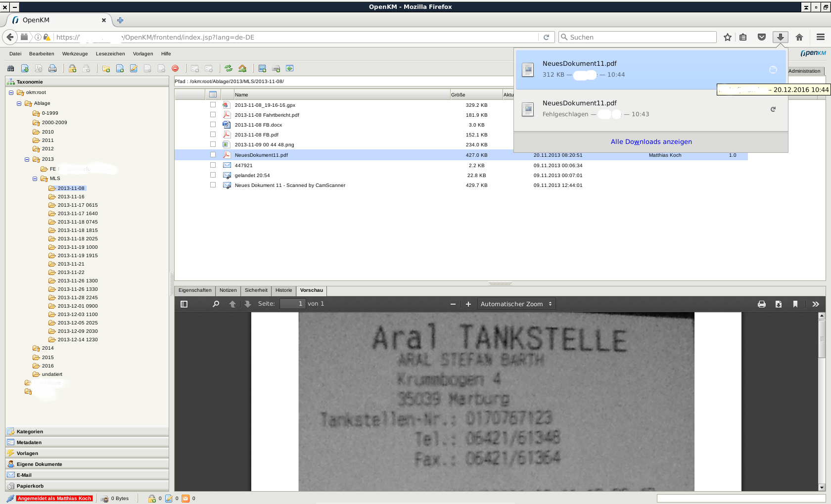Click the download document icon
This screenshot has height=504, width=831.
[x=24, y=68]
